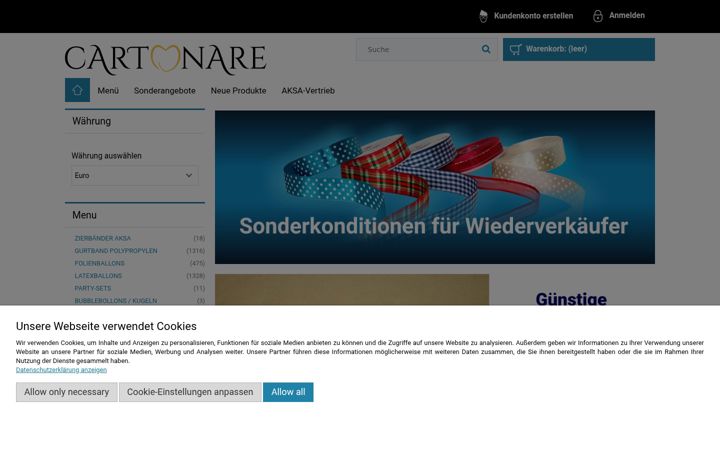Image resolution: width=720 pixels, height=450 pixels.
Task: Click the search magnifier icon
Action: (486, 49)
